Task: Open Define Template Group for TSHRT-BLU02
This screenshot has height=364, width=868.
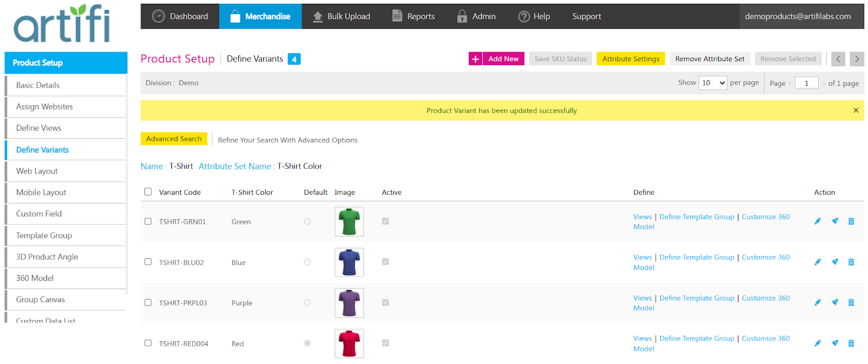Action: pyautogui.click(x=697, y=257)
